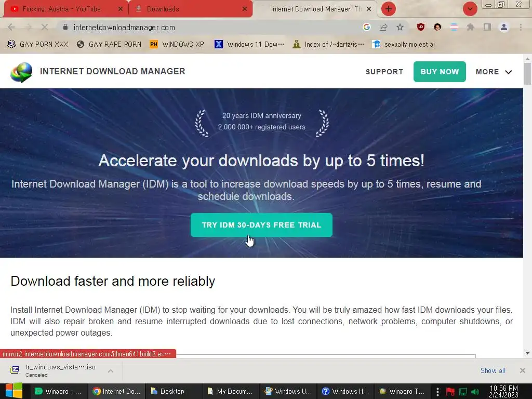The height and width of the screenshot is (399, 532).
Task: Open Windows Update taskbar item
Action: 288,391
